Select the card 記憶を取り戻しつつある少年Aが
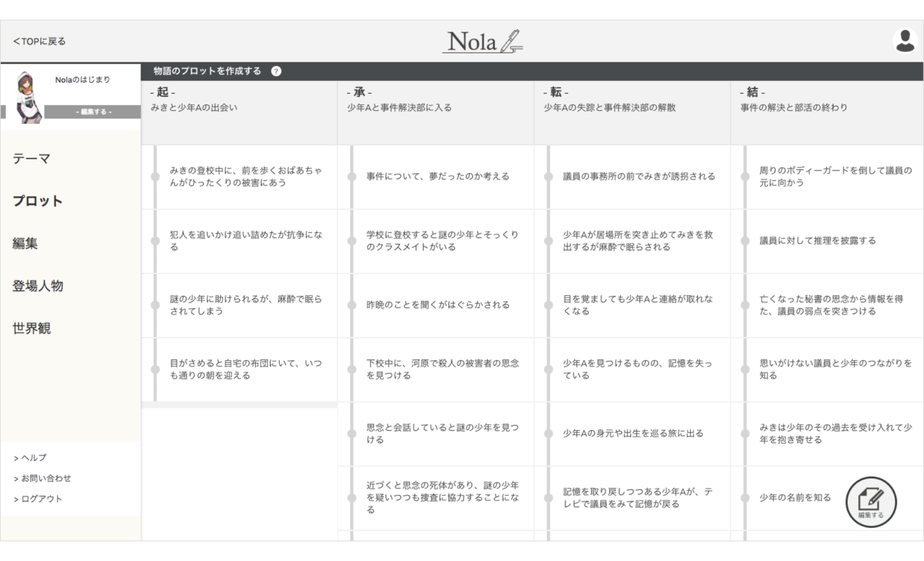924x561 pixels. [632, 498]
